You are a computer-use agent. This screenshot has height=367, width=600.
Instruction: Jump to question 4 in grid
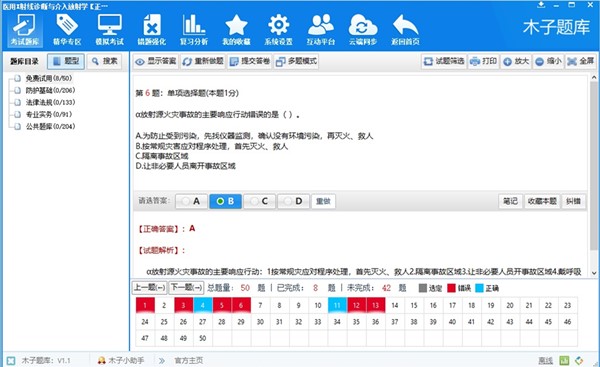coord(203,305)
